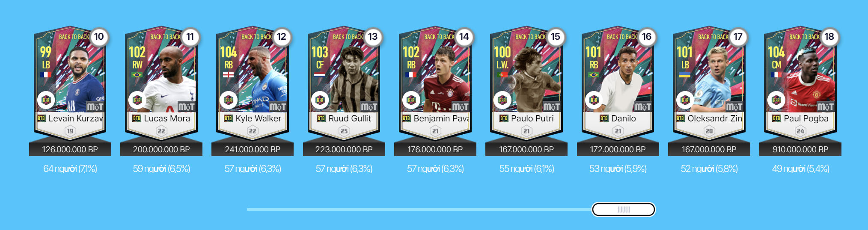The image size is (868, 230).
Task: Click the level 25 hexagon on Gullit card
Action: click(344, 131)
